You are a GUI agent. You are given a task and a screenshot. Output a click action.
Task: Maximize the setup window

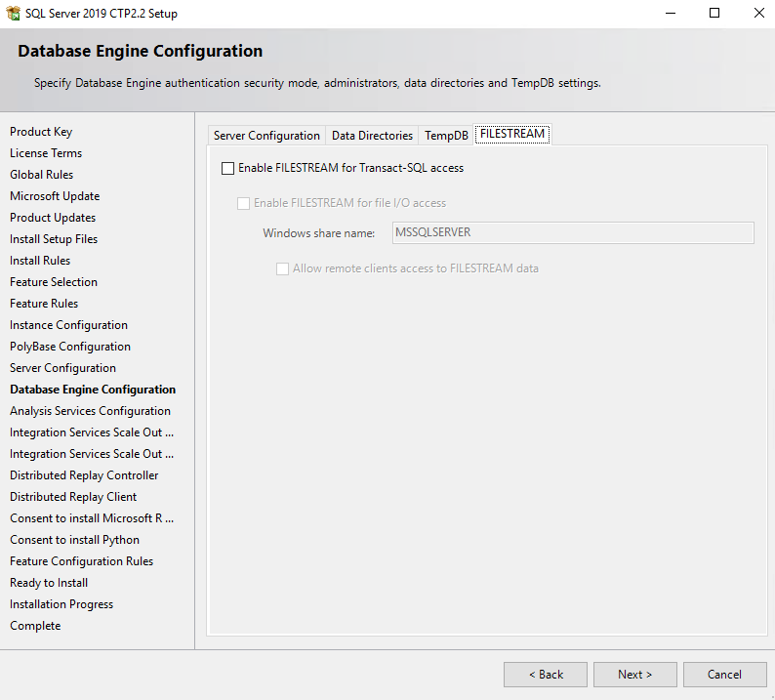click(x=714, y=14)
